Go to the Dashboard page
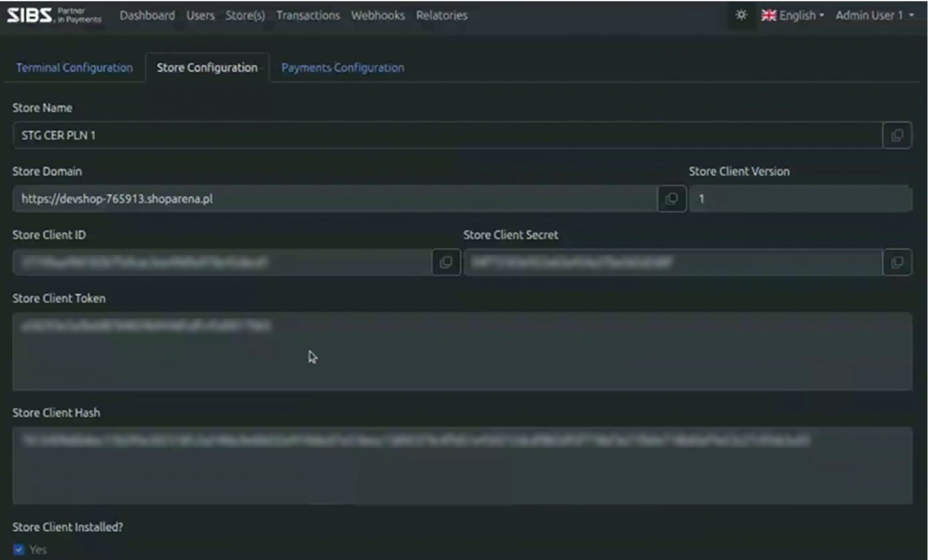Screen dimensions: 928x560 tap(147, 15)
